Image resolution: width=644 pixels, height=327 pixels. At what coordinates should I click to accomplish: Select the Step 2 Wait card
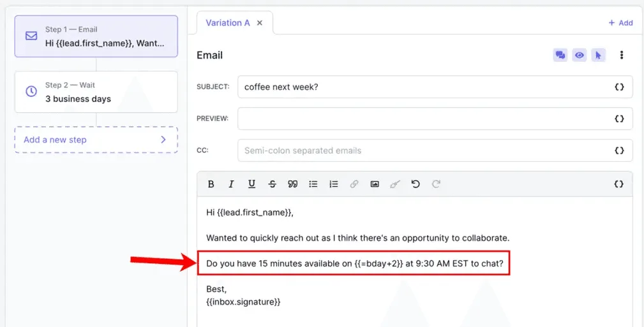[x=96, y=92]
